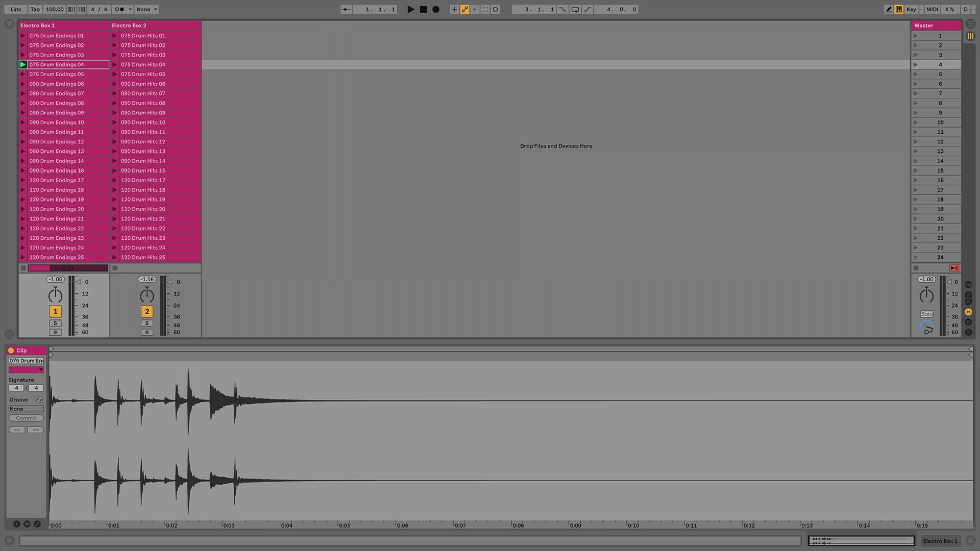Open the Groove chooser dropdown showing None

click(26, 409)
